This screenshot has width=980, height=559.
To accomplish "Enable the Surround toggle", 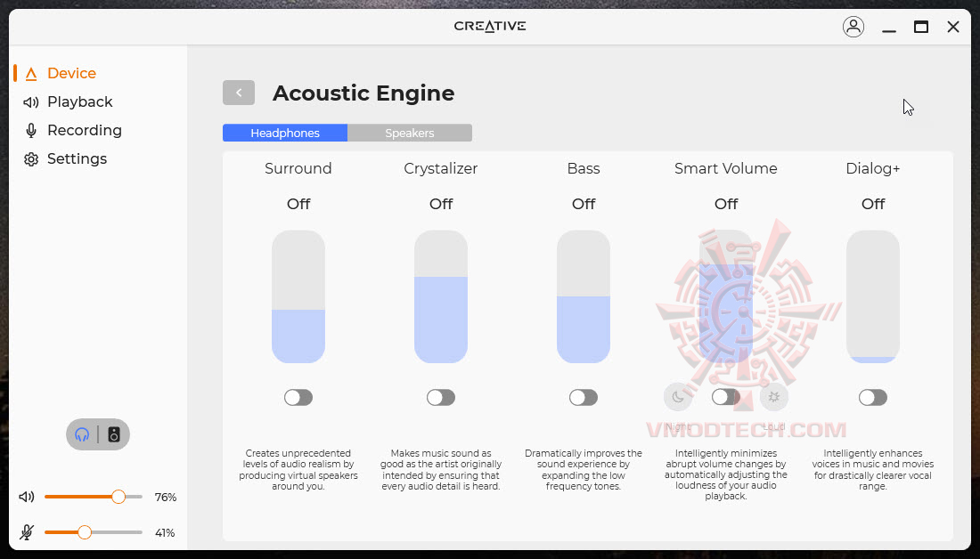I will (x=298, y=397).
